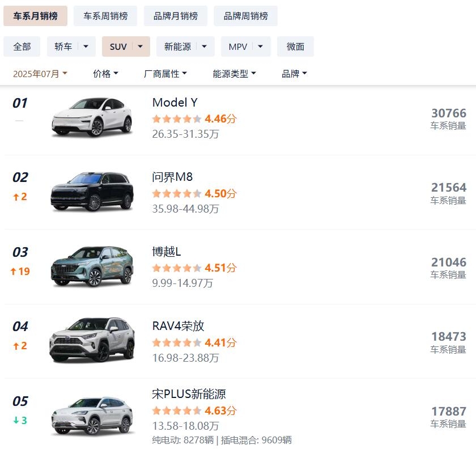Click the Model Y star rating icons
This screenshot has width=476, height=449.
[176, 119]
